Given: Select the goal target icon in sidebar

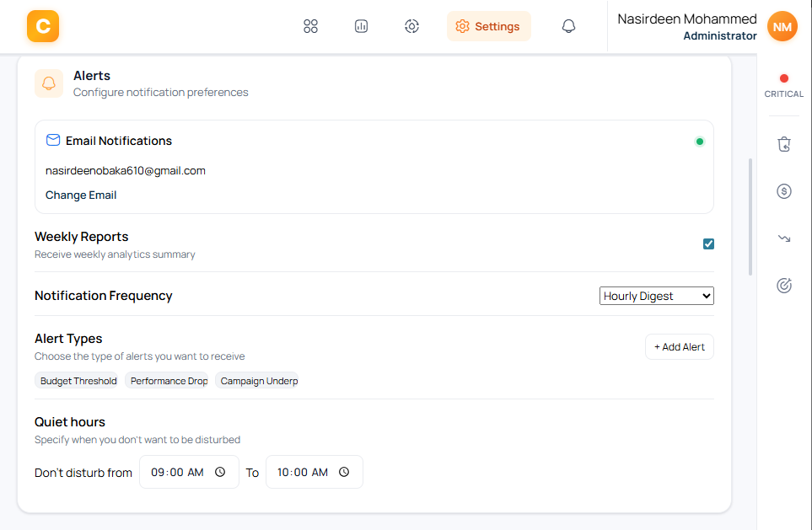Looking at the screenshot, I should tap(783, 286).
